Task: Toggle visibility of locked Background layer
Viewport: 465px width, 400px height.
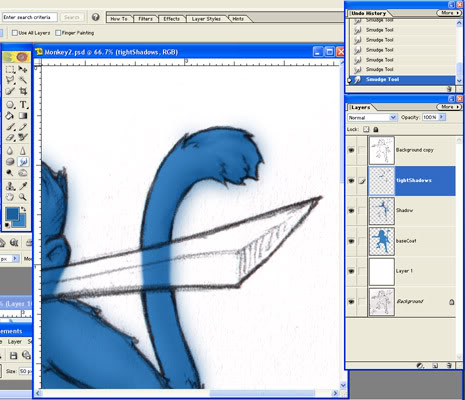Action: click(x=351, y=302)
